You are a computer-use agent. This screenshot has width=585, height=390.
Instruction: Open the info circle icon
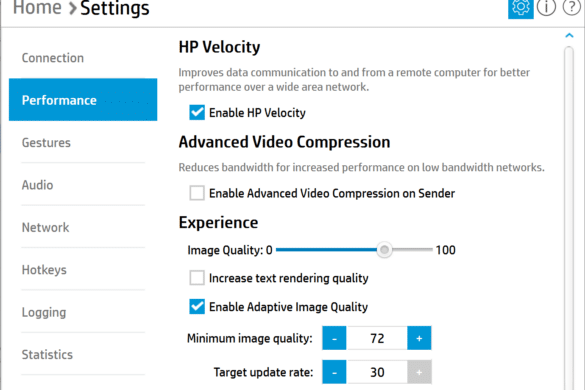coord(546,7)
